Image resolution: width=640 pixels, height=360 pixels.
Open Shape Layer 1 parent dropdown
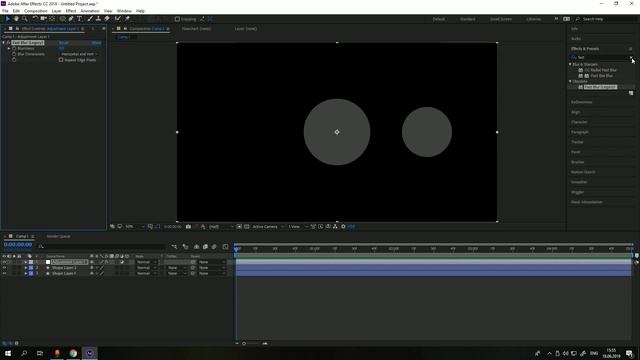click(x=211, y=273)
